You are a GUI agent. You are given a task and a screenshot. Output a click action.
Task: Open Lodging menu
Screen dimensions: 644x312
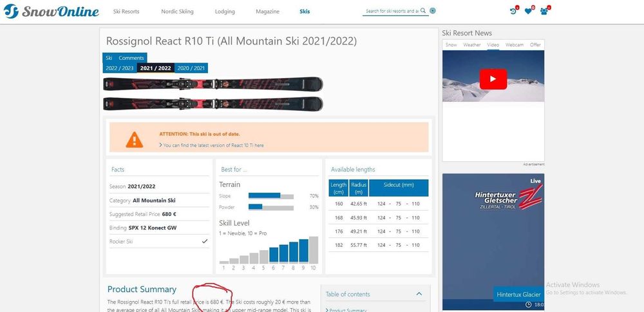225,12
